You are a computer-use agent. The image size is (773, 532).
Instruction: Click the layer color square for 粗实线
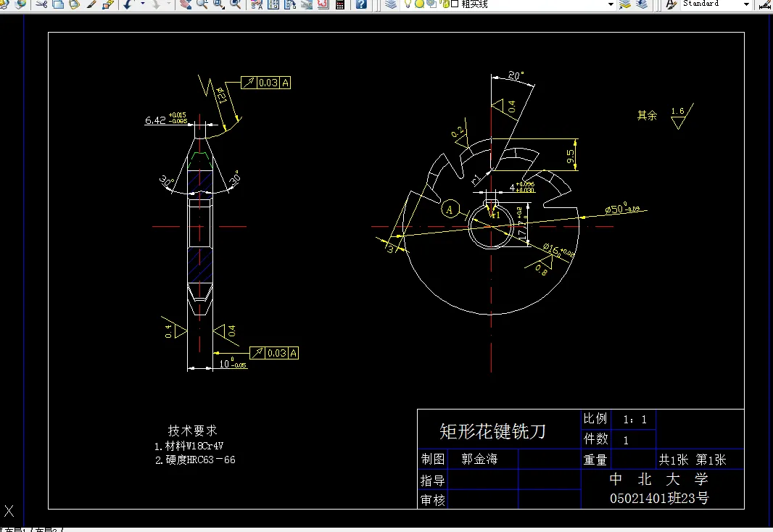coord(455,4)
